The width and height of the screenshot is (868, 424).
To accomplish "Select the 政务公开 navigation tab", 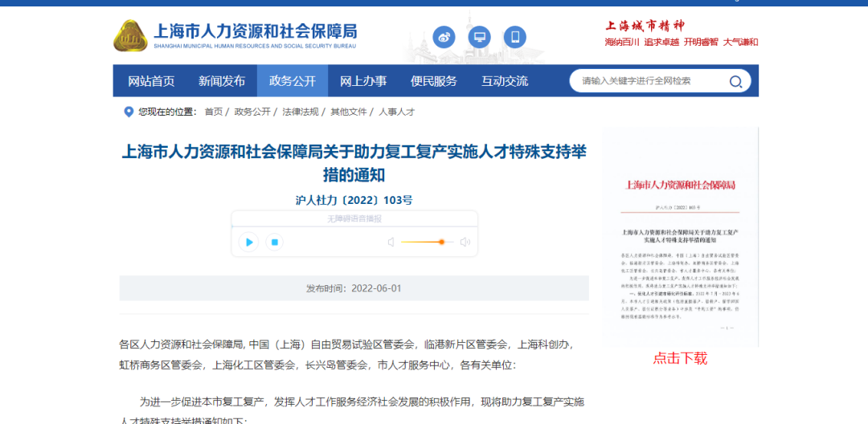I will [x=293, y=81].
